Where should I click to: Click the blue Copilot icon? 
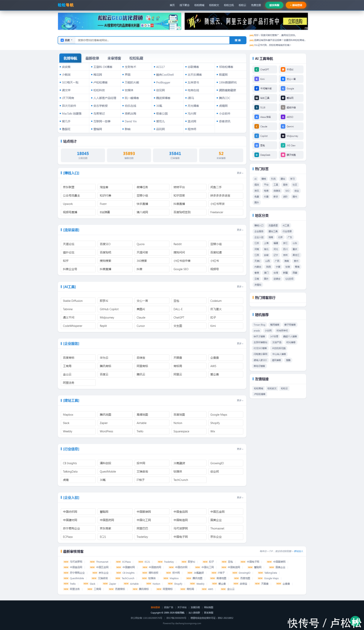click(256, 136)
